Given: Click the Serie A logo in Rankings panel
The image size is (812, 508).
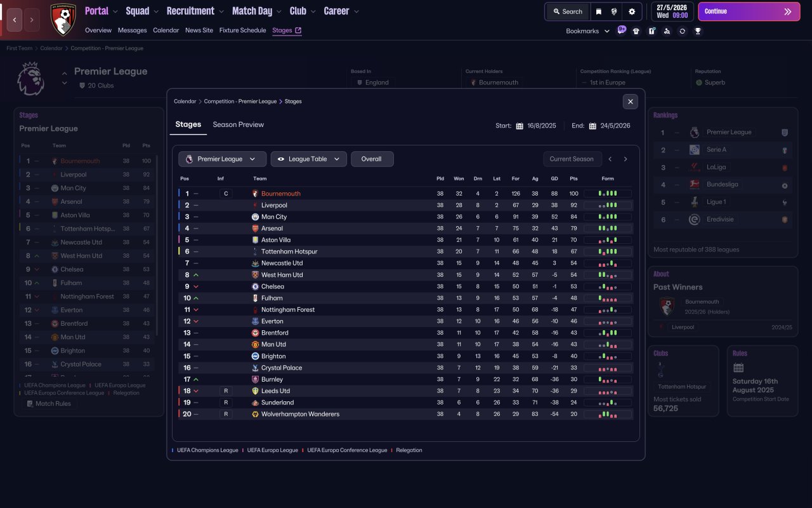Looking at the screenshot, I should pos(695,150).
